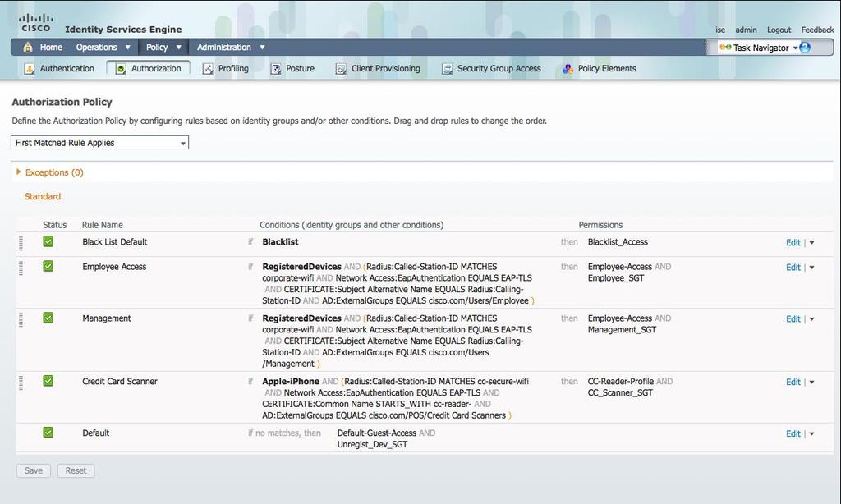
Task: Grab the drag handle of Employee Access rule
Action: click(21, 268)
